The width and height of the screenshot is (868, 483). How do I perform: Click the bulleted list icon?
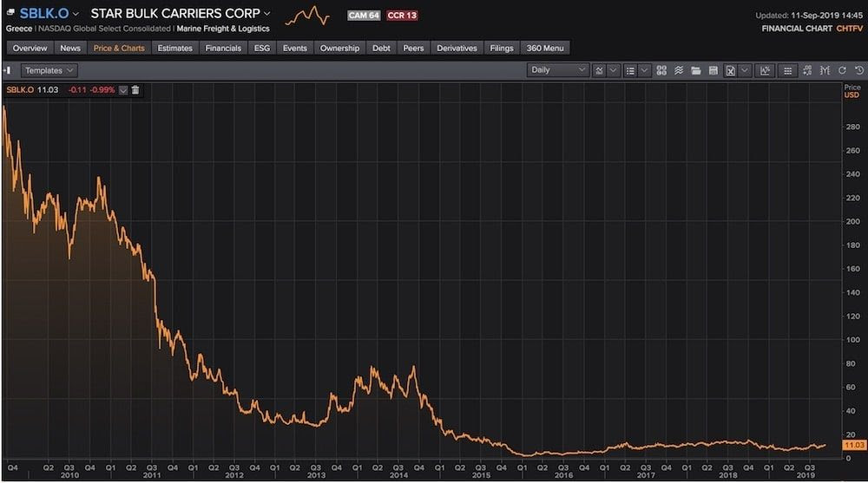(630, 70)
